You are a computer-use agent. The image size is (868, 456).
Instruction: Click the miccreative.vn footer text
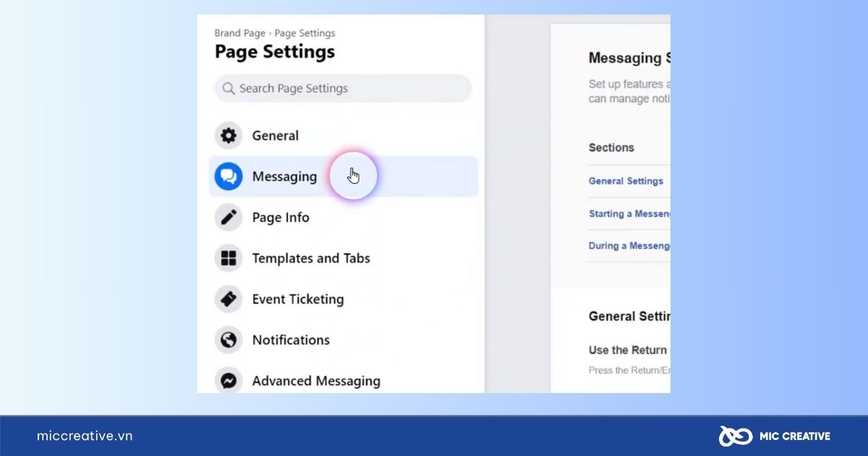tap(85, 436)
